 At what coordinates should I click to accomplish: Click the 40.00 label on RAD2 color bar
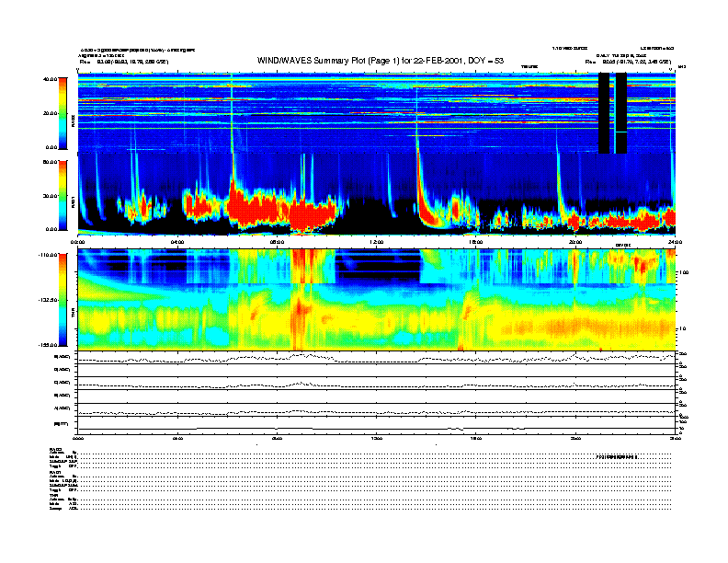(50, 79)
